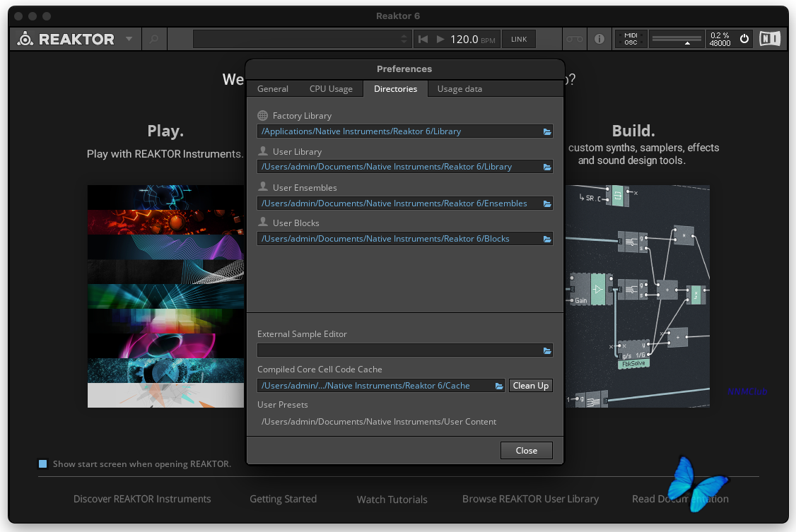Viewport: 796px width, 532px height.
Task: Browse folder for Core Cell Cache
Action: click(x=499, y=386)
